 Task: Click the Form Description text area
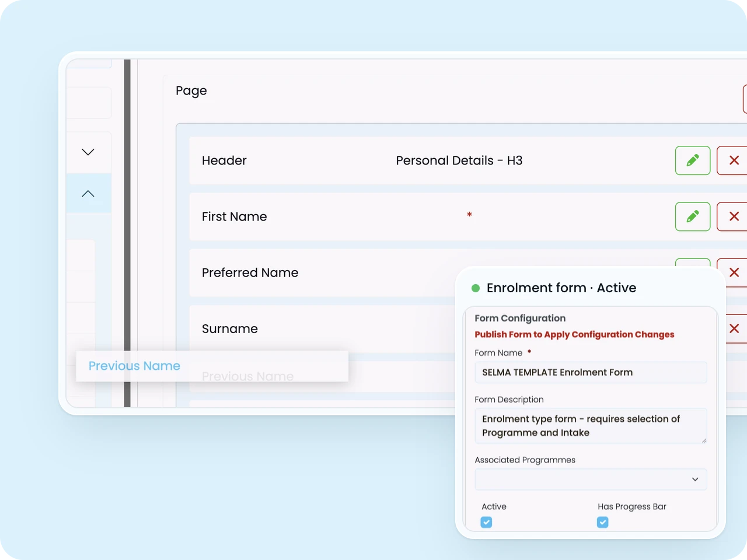591,426
